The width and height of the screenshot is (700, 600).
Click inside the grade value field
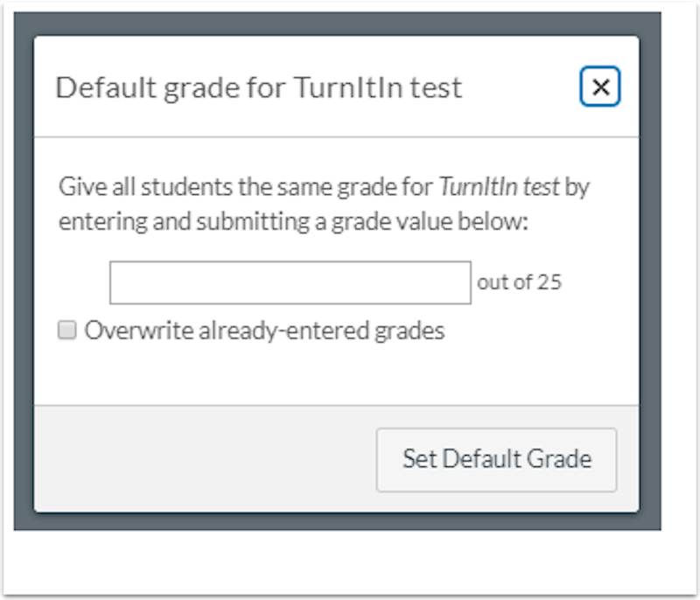[x=289, y=282]
